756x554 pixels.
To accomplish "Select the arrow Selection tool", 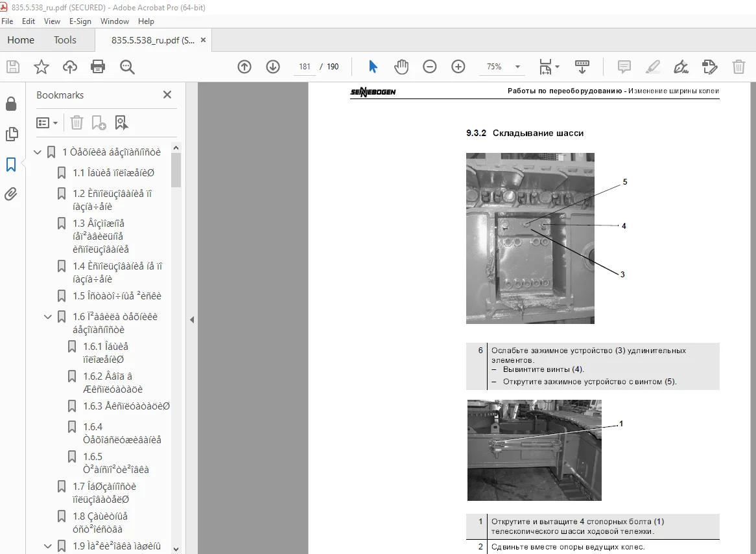I will click(373, 67).
